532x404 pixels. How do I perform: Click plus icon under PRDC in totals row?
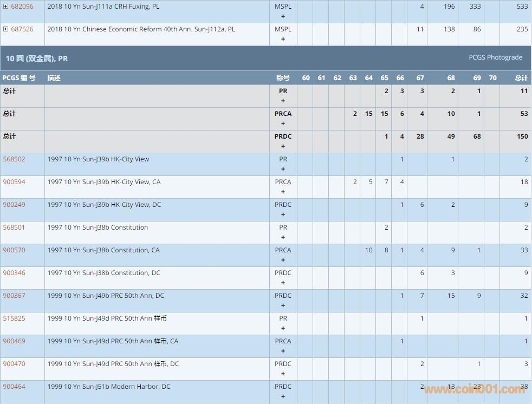(x=283, y=146)
